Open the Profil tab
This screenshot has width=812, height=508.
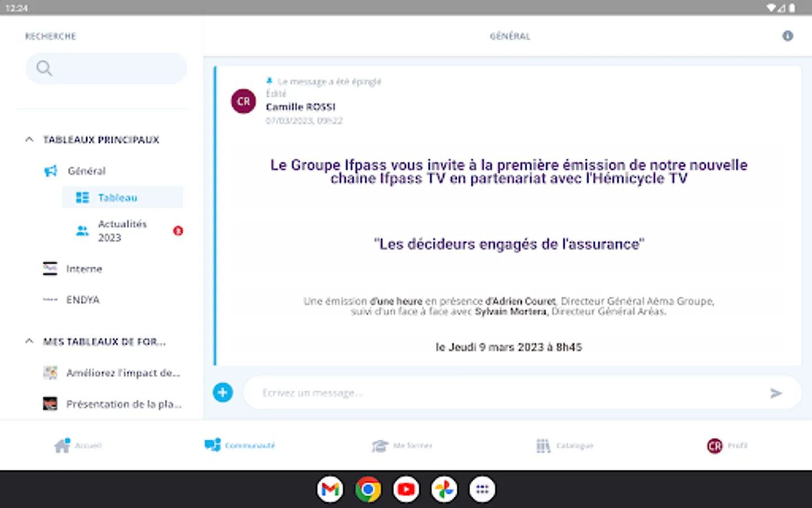(x=727, y=446)
